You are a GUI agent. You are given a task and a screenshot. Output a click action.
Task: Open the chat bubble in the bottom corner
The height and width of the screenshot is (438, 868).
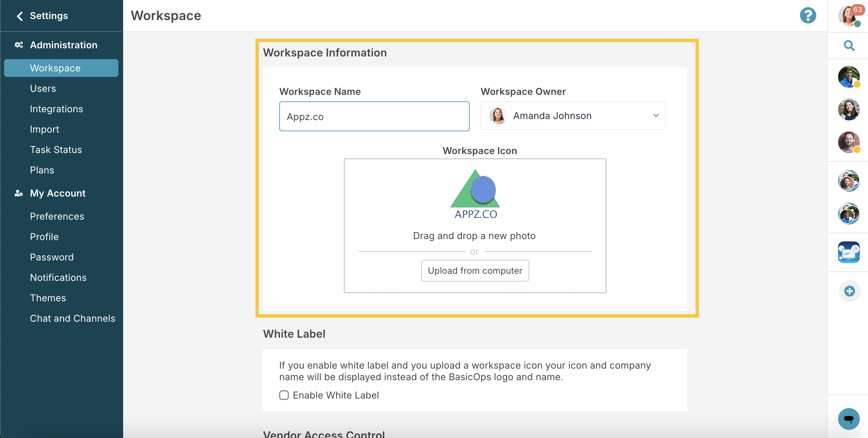[848, 419]
